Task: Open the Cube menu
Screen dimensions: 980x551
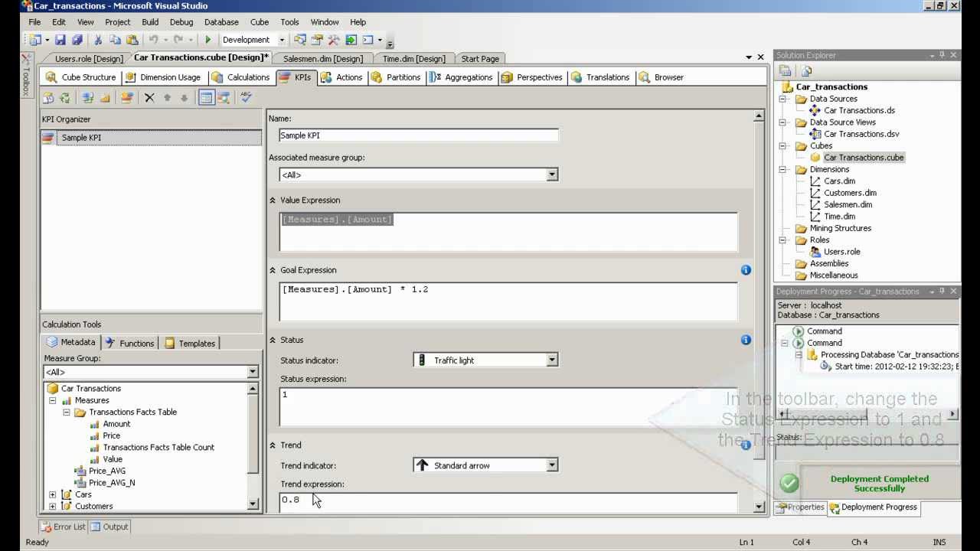Action: click(x=260, y=22)
